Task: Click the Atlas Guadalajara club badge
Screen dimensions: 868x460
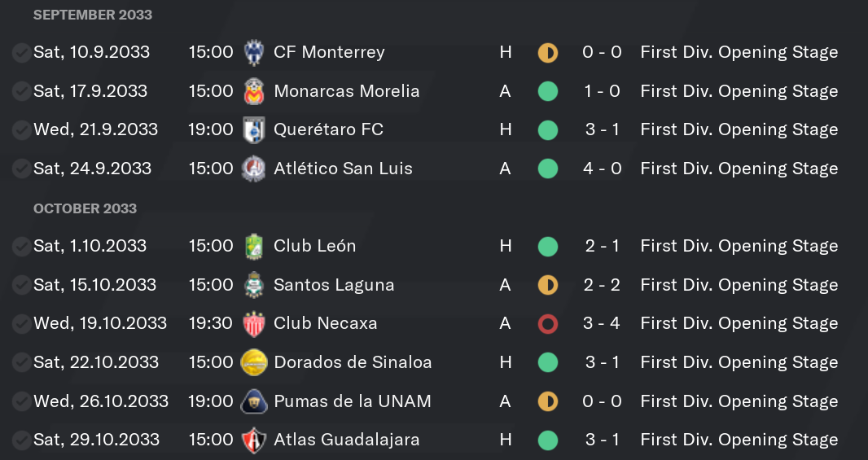Action: (x=254, y=440)
